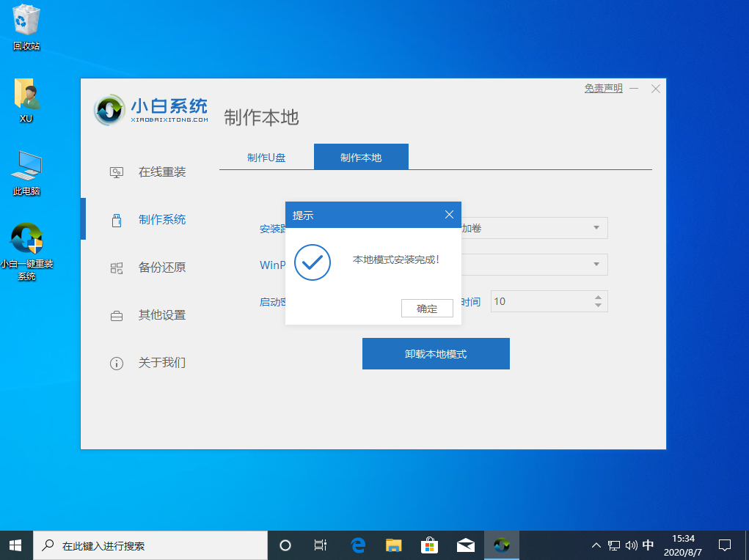
Task: Switch to the 制作U盘 tab
Action: coord(266,158)
